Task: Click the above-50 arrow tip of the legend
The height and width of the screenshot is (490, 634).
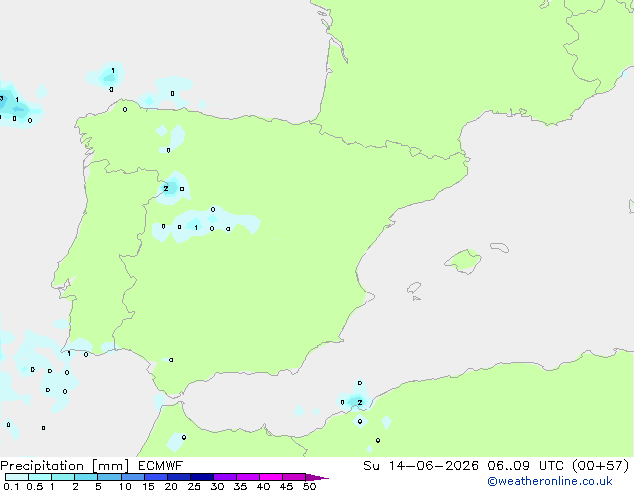Action: (317, 477)
